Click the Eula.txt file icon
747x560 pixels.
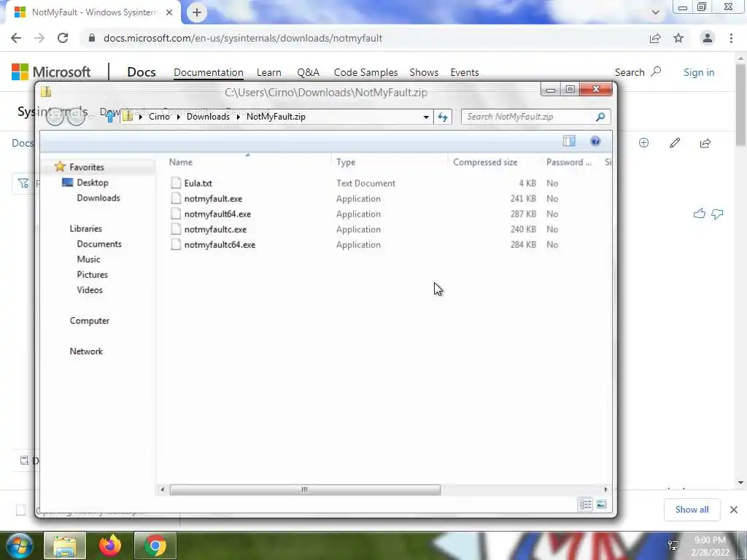coord(176,183)
